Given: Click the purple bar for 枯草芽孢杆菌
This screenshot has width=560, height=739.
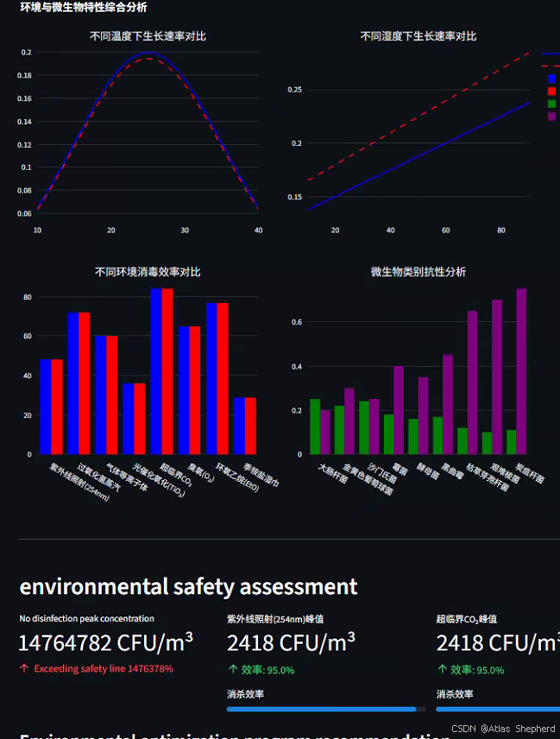Looking at the screenshot, I should tap(472, 382).
